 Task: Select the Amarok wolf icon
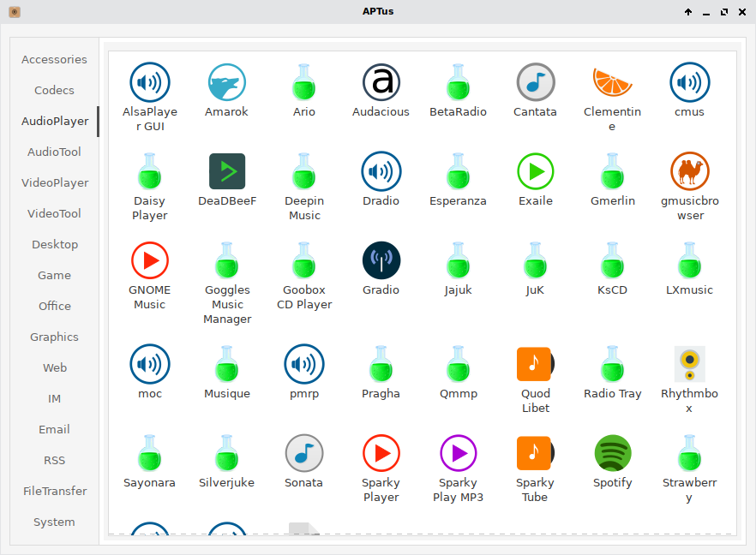coord(226,82)
